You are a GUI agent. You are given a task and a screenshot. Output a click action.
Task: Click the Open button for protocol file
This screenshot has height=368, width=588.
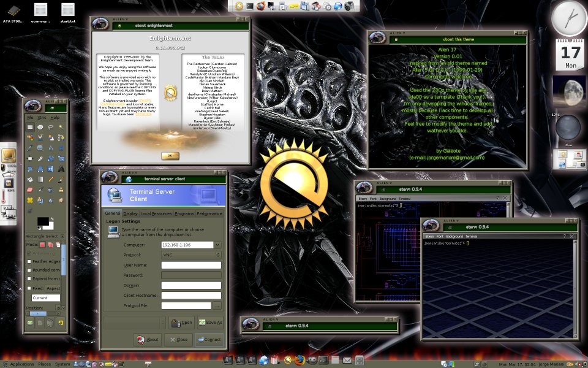181,322
